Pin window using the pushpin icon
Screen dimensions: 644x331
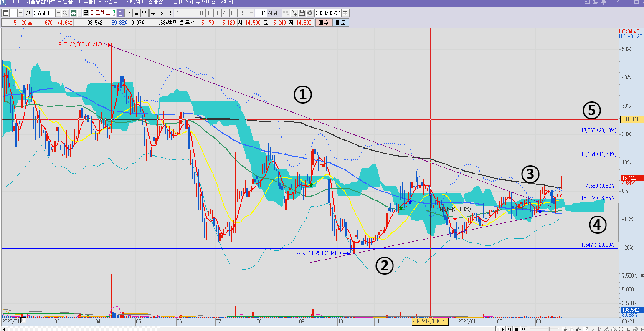pyautogui.click(x=603, y=2)
